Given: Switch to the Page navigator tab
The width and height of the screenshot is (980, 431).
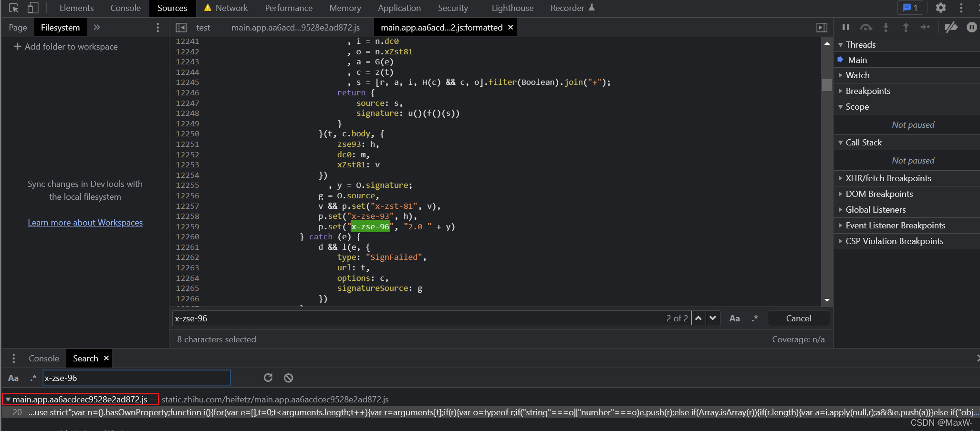Looking at the screenshot, I should (18, 28).
